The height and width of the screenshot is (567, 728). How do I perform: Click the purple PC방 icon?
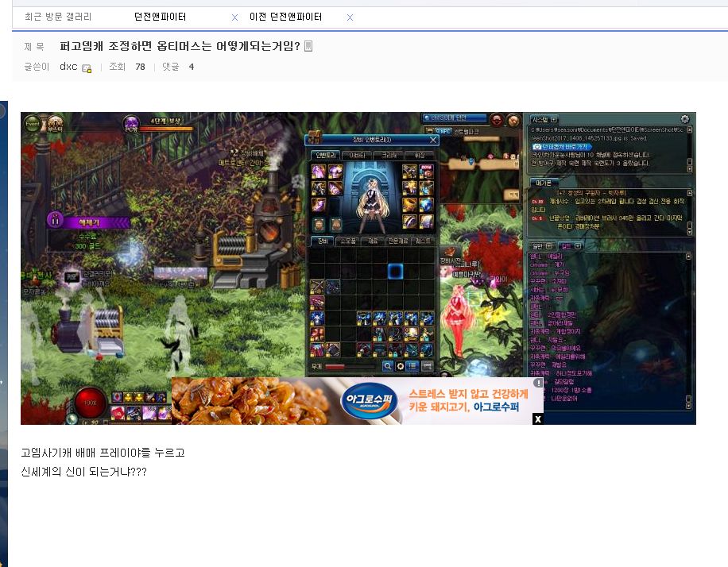tap(131, 125)
